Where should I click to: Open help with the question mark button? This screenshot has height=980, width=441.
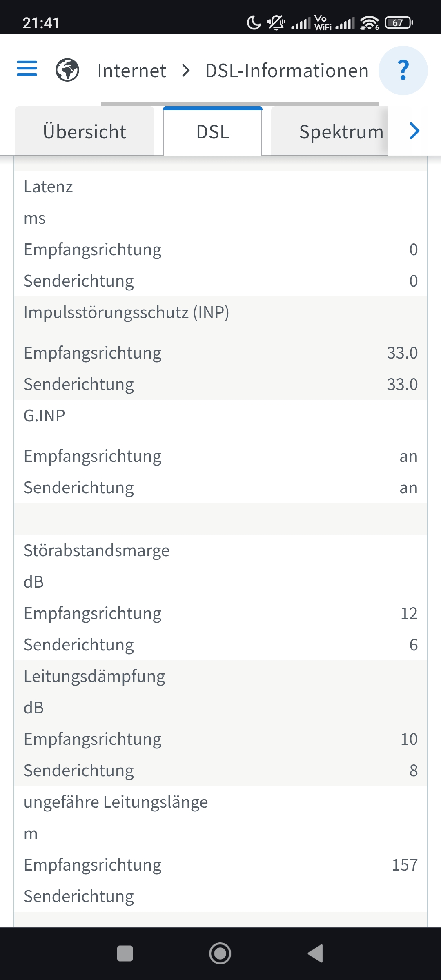point(403,70)
